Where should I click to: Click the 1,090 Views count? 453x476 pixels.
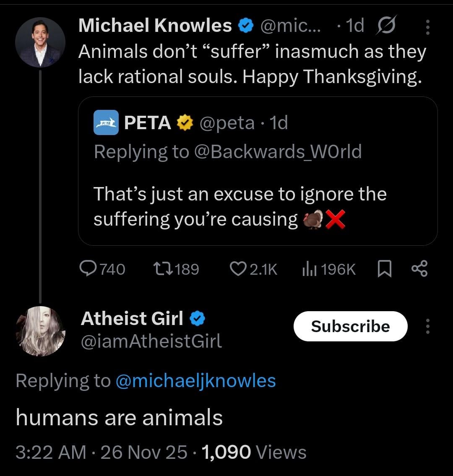(x=254, y=452)
